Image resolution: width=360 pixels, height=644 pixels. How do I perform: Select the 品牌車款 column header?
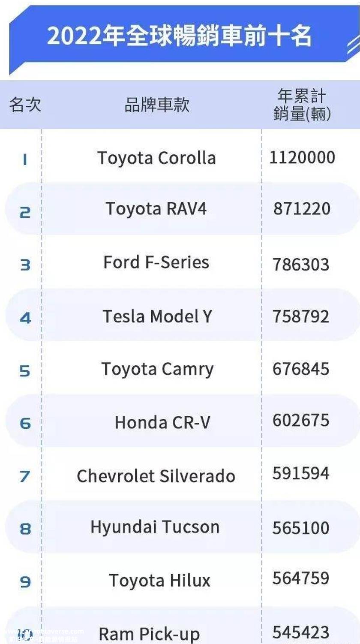[x=157, y=105]
